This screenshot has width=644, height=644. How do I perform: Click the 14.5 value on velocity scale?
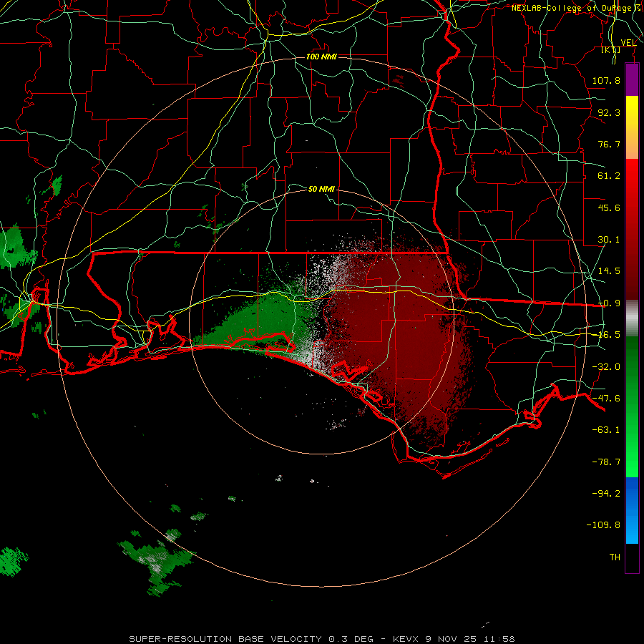coord(609,271)
